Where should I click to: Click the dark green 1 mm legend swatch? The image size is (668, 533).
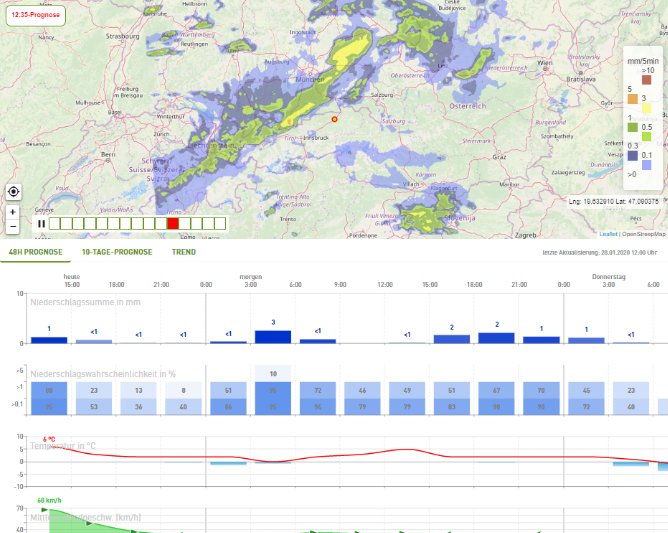tap(632, 127)
